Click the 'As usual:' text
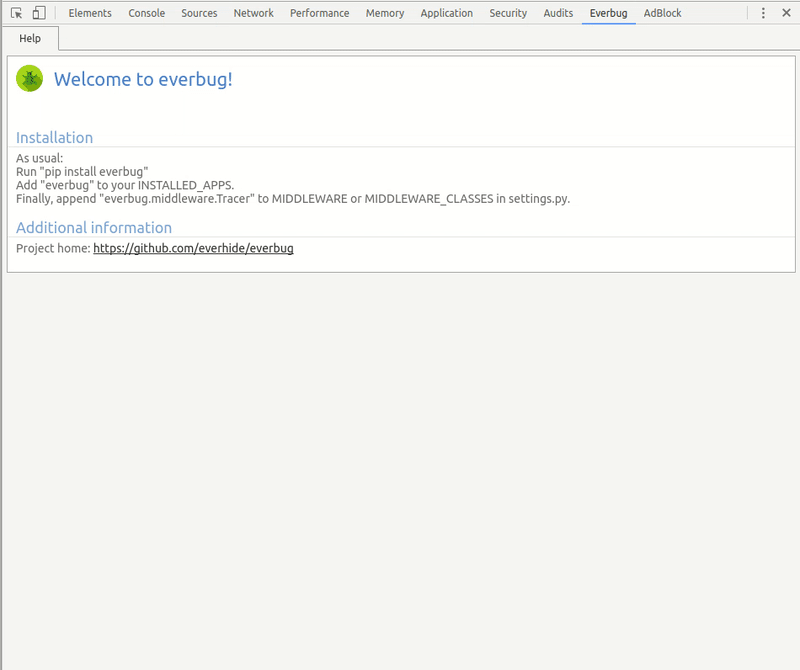Screen dimensions: 800x670 click(x=39, y=158)
